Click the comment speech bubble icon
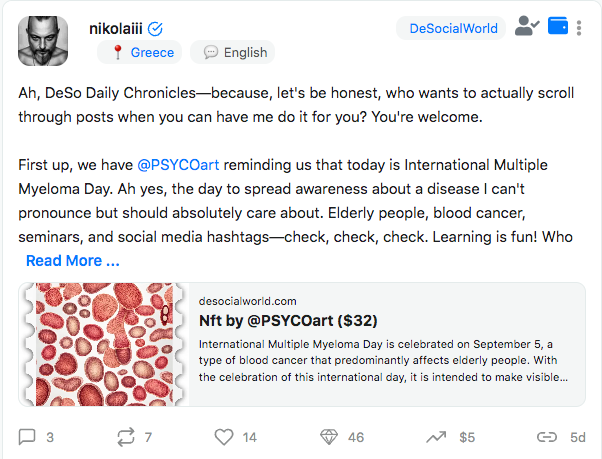 click(28, 437)
